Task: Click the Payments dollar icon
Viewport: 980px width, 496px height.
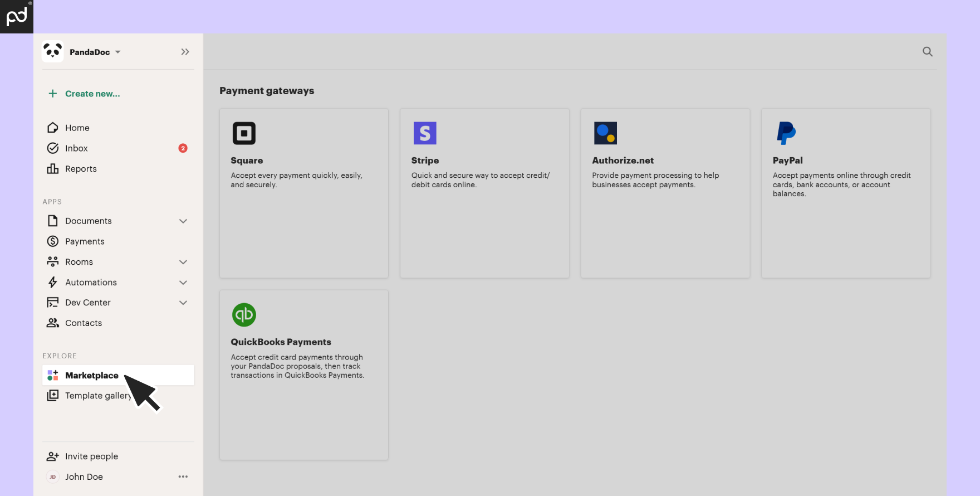Action: tap(53, 241)
